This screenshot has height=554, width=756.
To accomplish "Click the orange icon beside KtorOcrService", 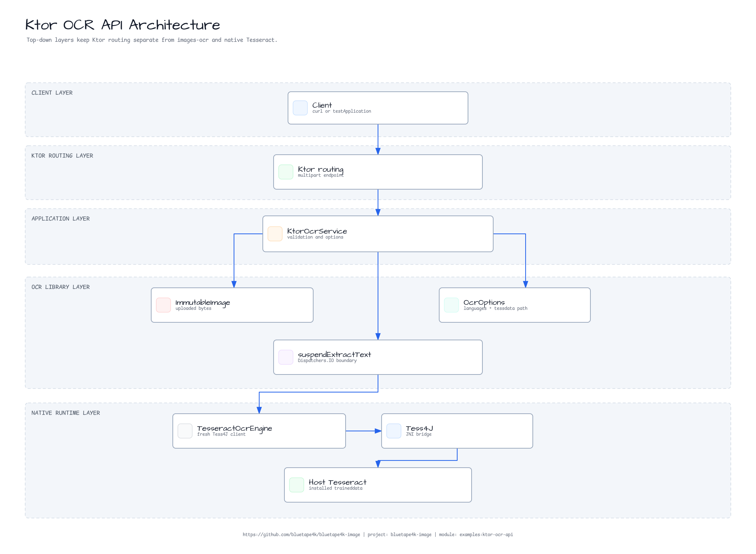I will pyautogui.click(x=275, y=234).
